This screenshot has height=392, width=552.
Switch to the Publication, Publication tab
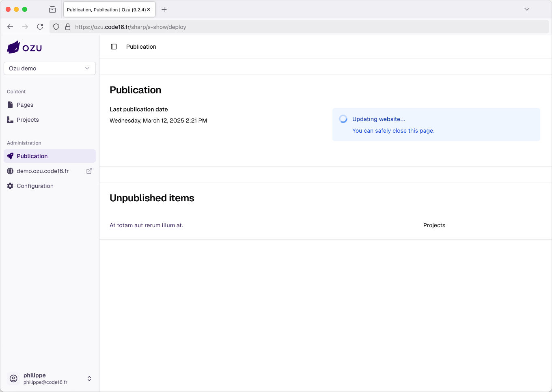107,9
